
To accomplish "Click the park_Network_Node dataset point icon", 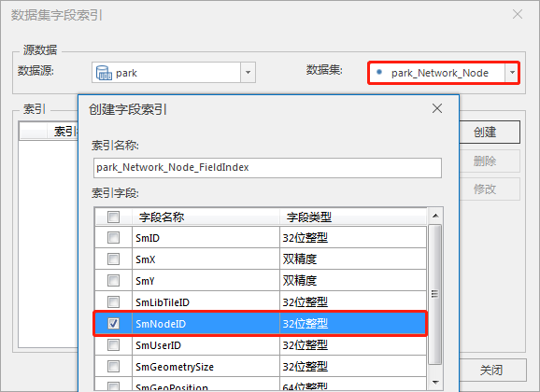I will coord(379,72).
